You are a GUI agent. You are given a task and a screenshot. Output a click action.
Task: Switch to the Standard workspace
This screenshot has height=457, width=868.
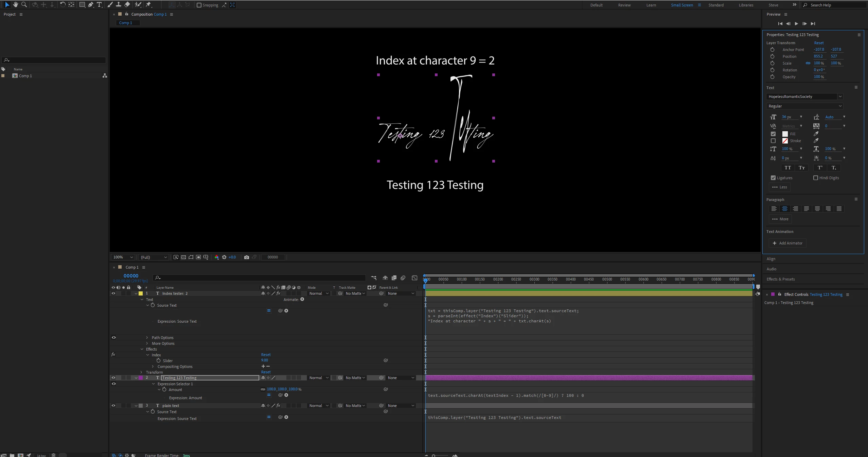(716, 5)
